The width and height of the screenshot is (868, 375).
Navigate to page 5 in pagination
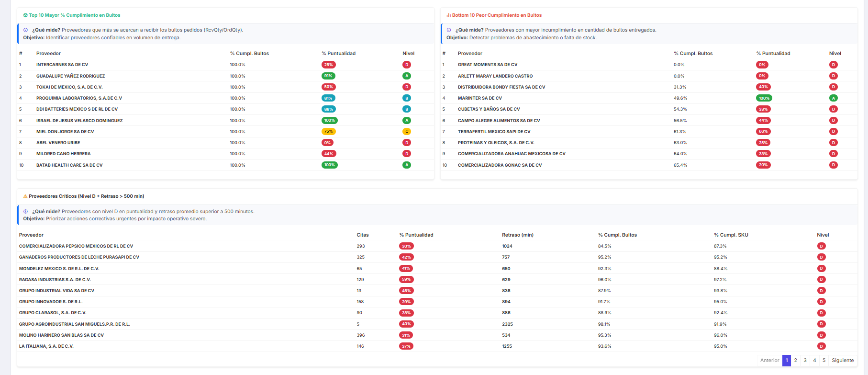coord(824,361)
